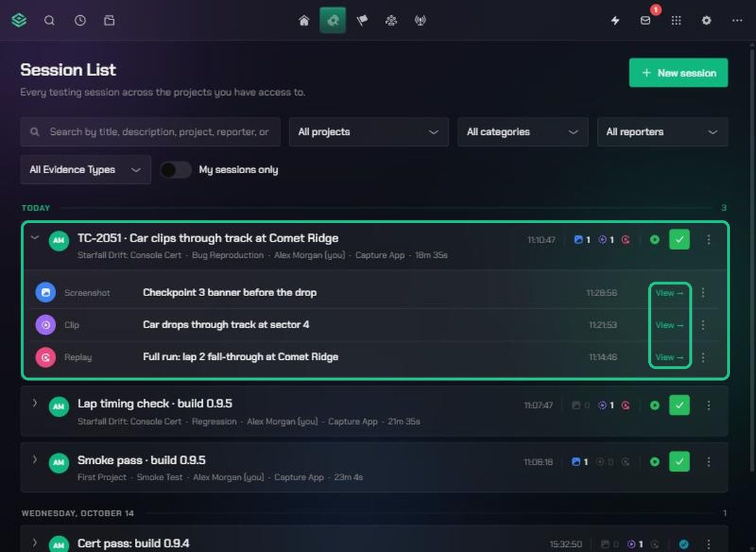756x552 pixels.
Task: Toggle the green checkmark on Lap timing check
Action: pyautogui.click(x=679, y=405)
